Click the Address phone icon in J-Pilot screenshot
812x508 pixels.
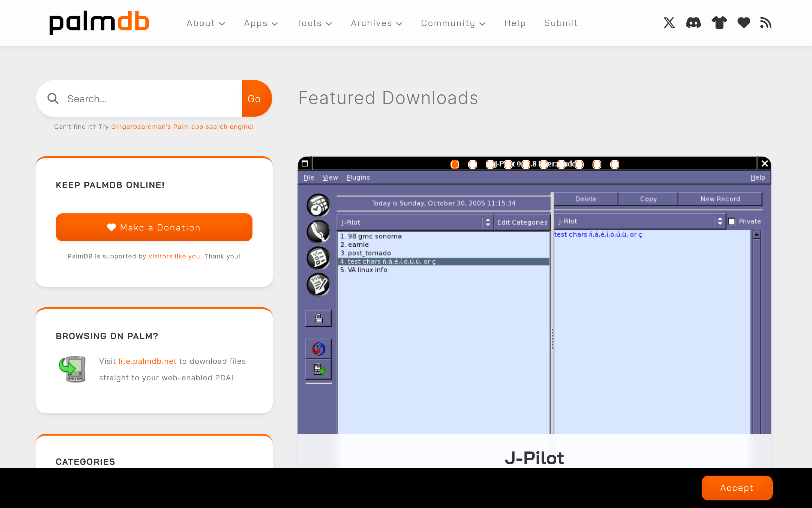(x=318, y=231)
